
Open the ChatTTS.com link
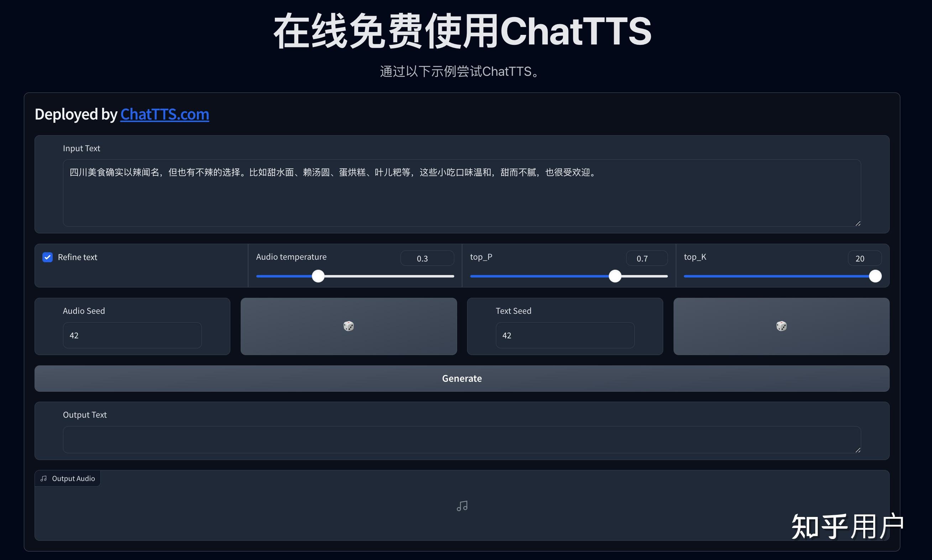[x=164, y=114]
